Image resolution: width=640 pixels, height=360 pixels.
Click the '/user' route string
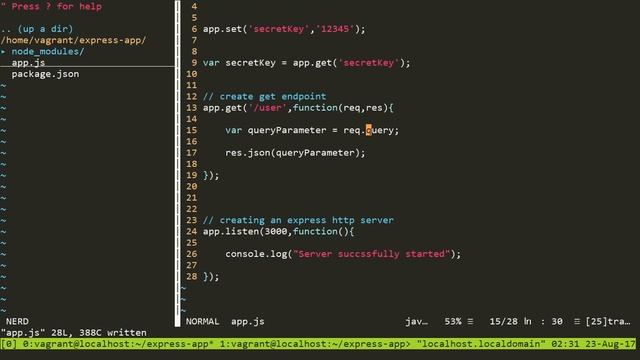[x=267, y=108]
